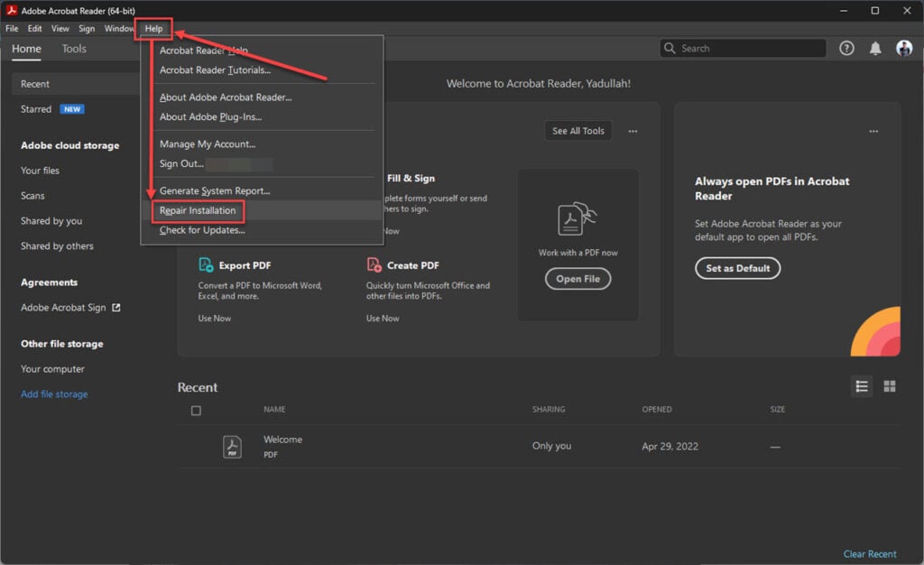924x565 pixels.
Task: Open Your files in sidebar
Action: click(40, 171)
